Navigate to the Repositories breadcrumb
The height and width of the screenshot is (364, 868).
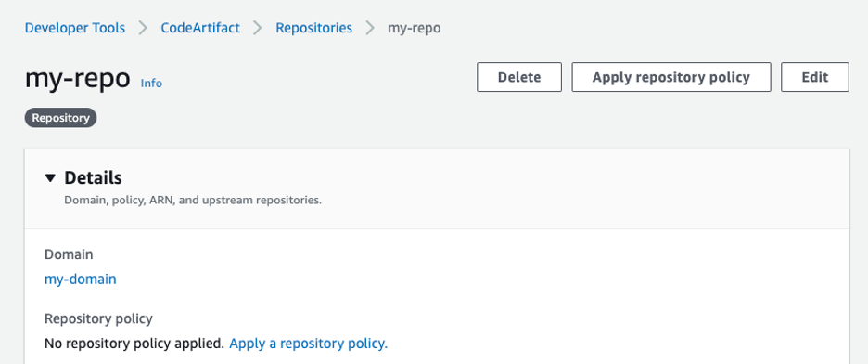[x=313, y=28]
